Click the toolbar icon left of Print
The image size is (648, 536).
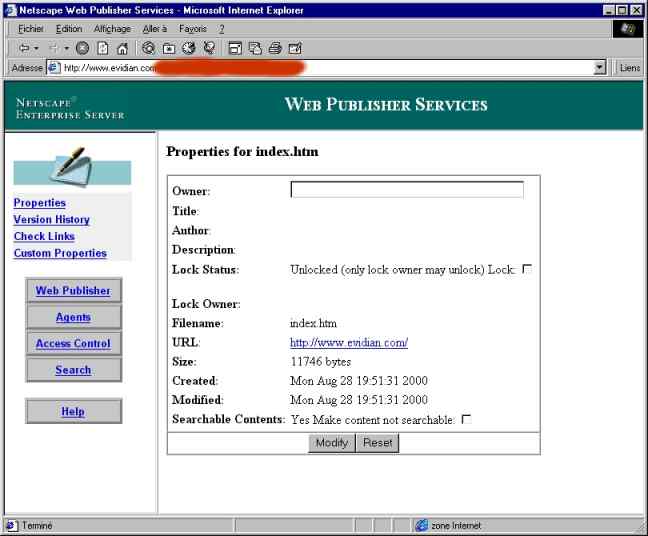(255, 49)
